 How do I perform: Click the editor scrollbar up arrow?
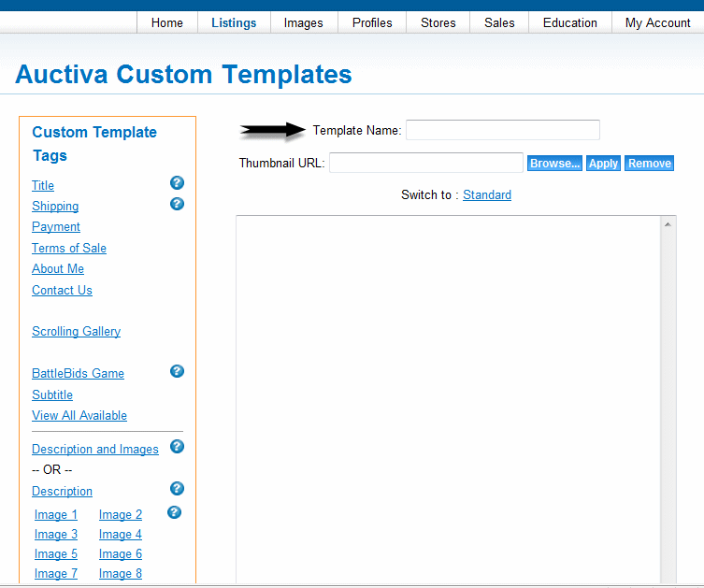(x=668, y=224)
